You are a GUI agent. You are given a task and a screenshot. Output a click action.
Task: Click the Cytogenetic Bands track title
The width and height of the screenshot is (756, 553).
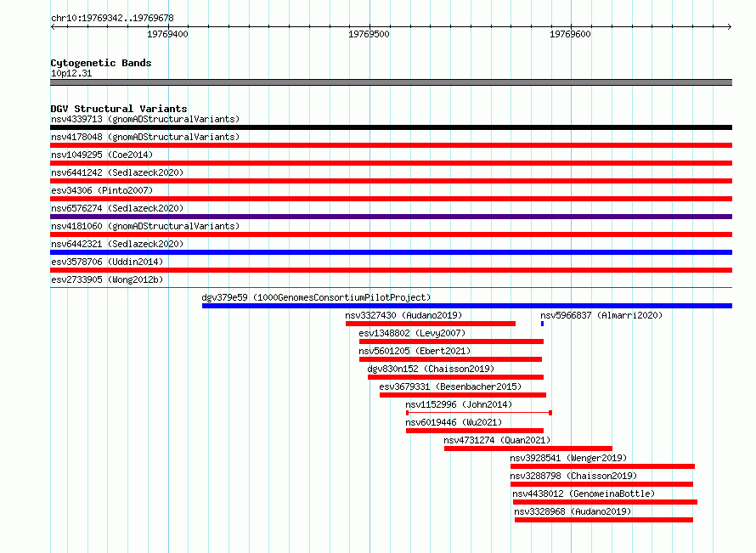pyautogui.click(x=101, y=63)
